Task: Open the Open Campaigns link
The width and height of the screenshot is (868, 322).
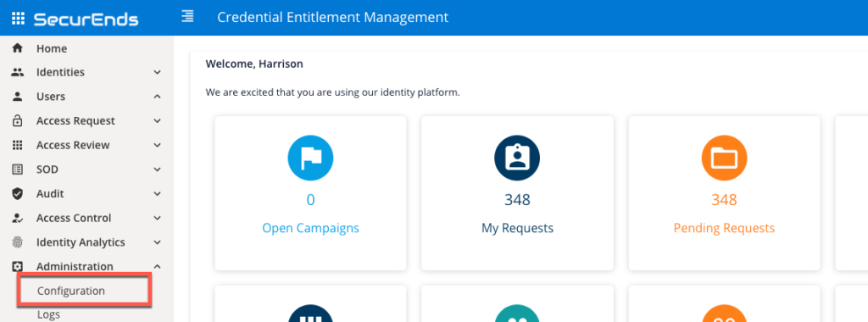Action: click(x=310, y=228)
